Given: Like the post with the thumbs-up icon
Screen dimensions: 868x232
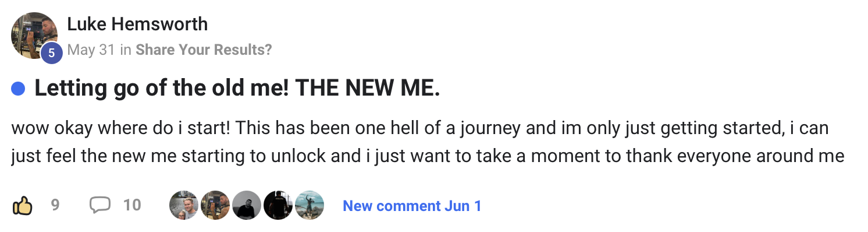Looking at the screenshot, I should (x=23, y=205).
